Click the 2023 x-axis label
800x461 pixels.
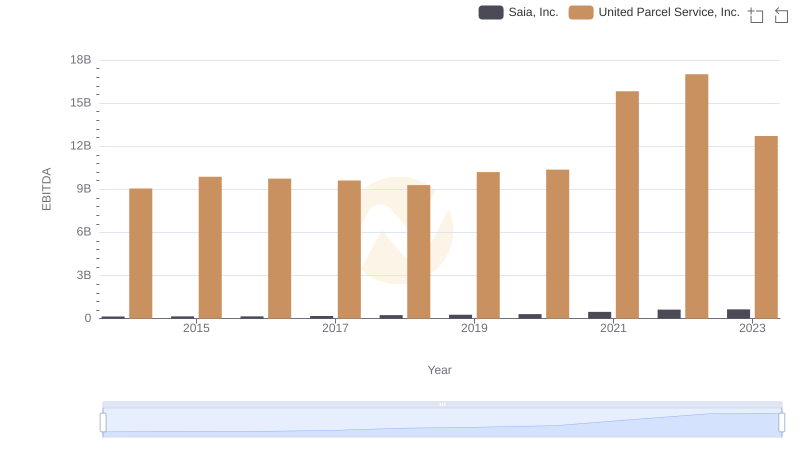point(753,328)
